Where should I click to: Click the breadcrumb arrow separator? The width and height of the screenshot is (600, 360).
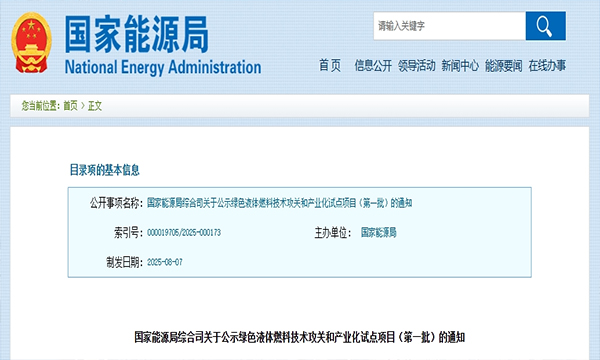[83, 106]
